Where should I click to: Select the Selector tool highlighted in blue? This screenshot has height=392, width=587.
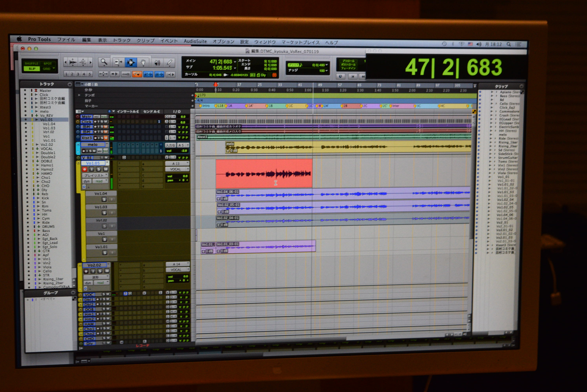pos(131,62)
